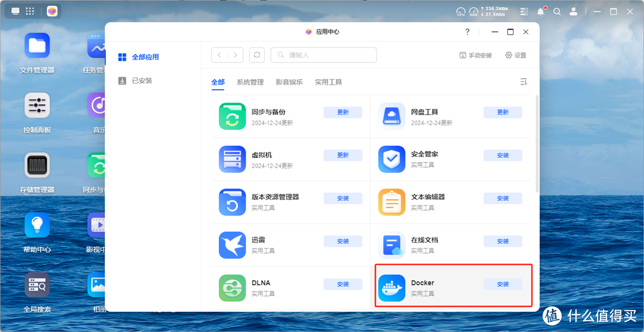Open the apps grid launcher icon
This screenshot has height=332, width=644.
point(30,11)
